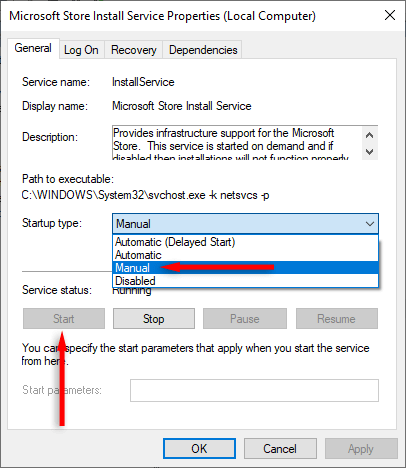406x468 pixels.
Task: Click the description scroll down arrow
Action: pyautogui.click(x=369, y=152)
